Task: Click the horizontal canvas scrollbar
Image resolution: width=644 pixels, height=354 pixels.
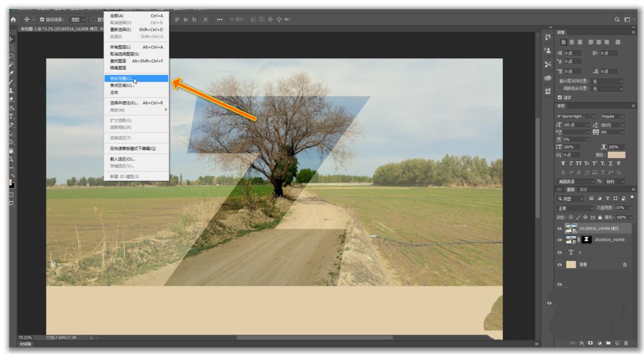Action: pos(315,338)
